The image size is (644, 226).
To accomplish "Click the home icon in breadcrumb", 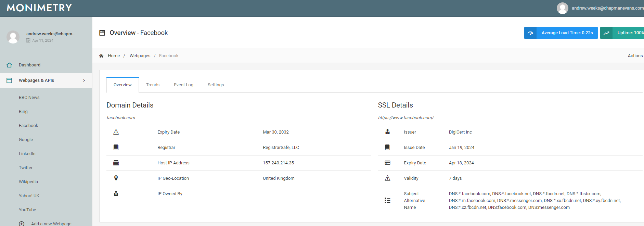I will (x=101, y=56).
